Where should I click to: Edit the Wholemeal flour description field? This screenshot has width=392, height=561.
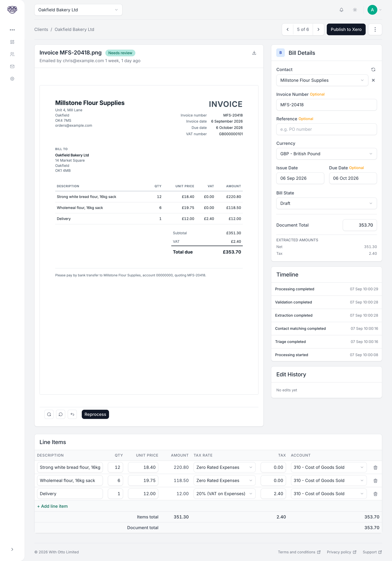point(70,481)
